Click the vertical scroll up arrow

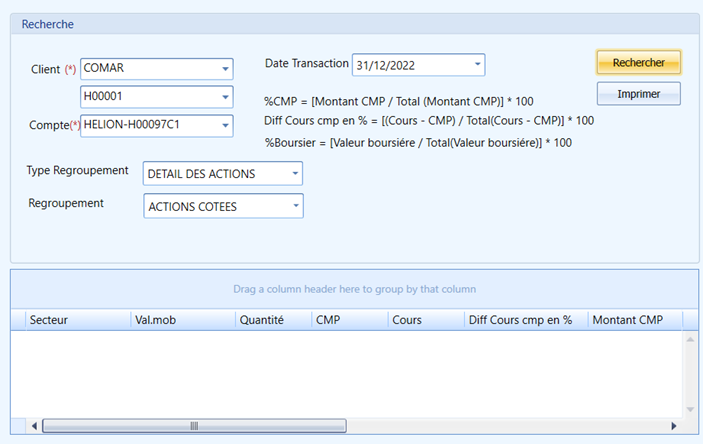point(690,340)
